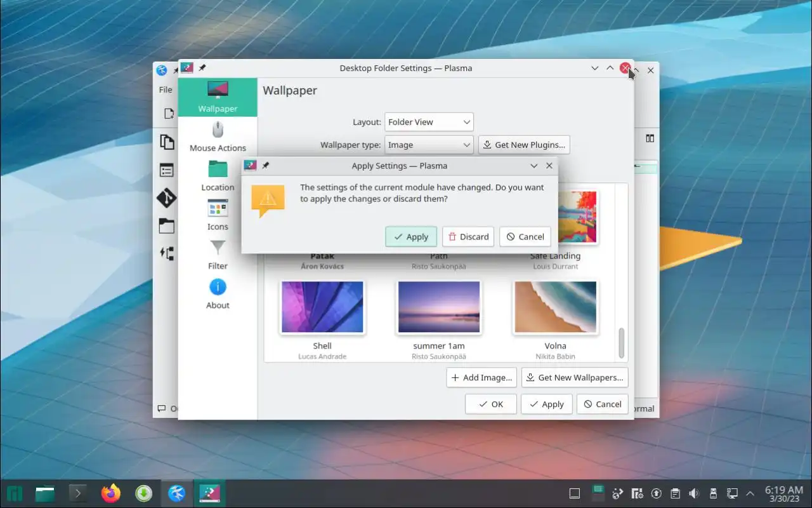The width and height of the screenshot is (812, 508).
Task: Click Apply in the Apply Settings dialog
Action: 411,237
